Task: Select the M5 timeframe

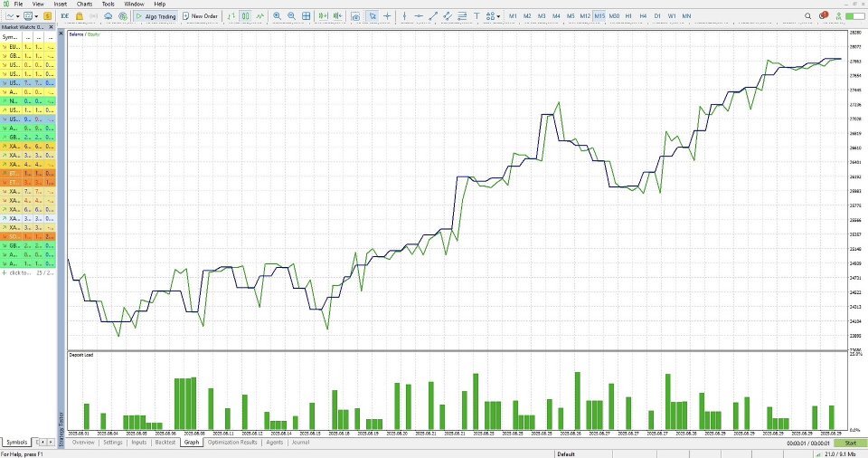Action: (x=571, y=16)
